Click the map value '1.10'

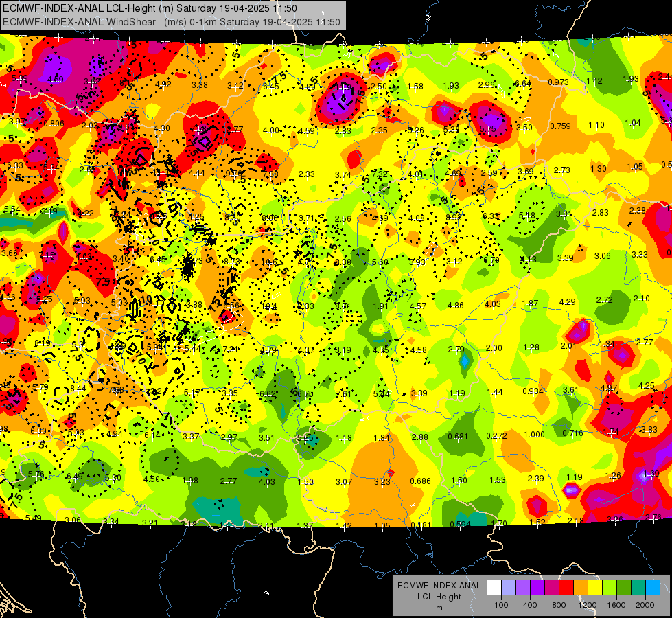click(x=596, y=125)
